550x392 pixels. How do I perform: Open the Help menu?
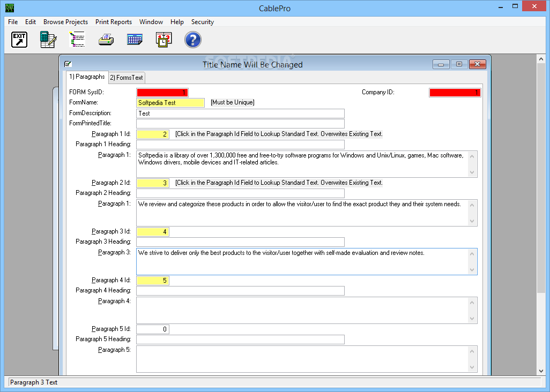(x=177, y=22)
